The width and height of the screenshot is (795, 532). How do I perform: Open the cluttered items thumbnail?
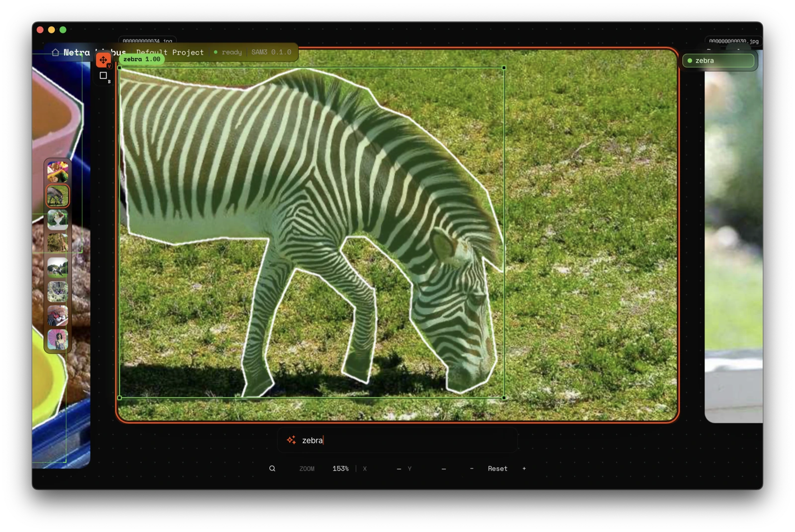[58, 315]
